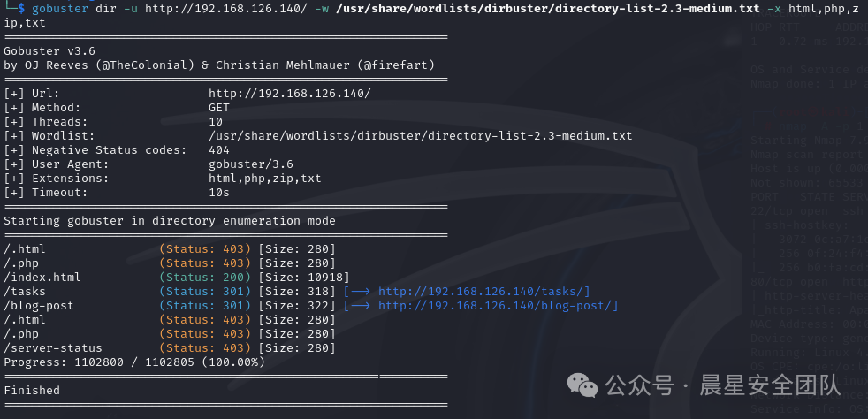Click the 'Finished' status line
Image resolution: width=868 pixels, height=419 pixels.
click(x=32, y=391)
